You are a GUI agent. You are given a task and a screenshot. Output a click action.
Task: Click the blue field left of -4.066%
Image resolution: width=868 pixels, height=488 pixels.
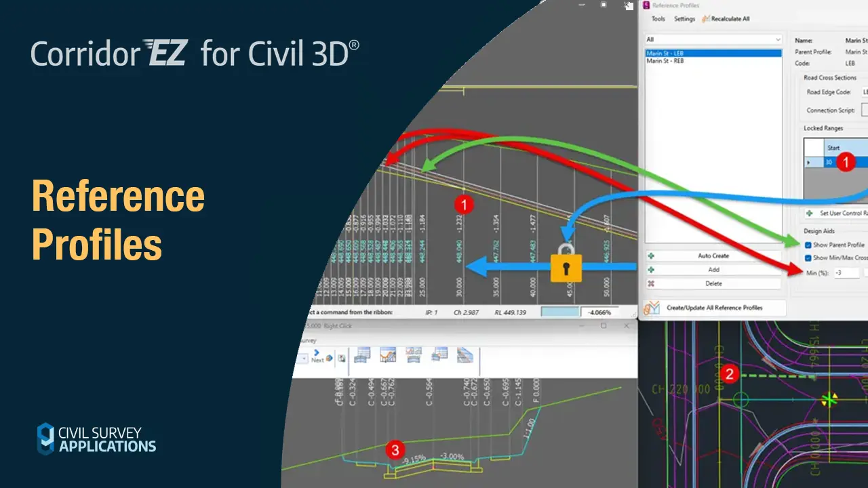click(x=560, y=312)
